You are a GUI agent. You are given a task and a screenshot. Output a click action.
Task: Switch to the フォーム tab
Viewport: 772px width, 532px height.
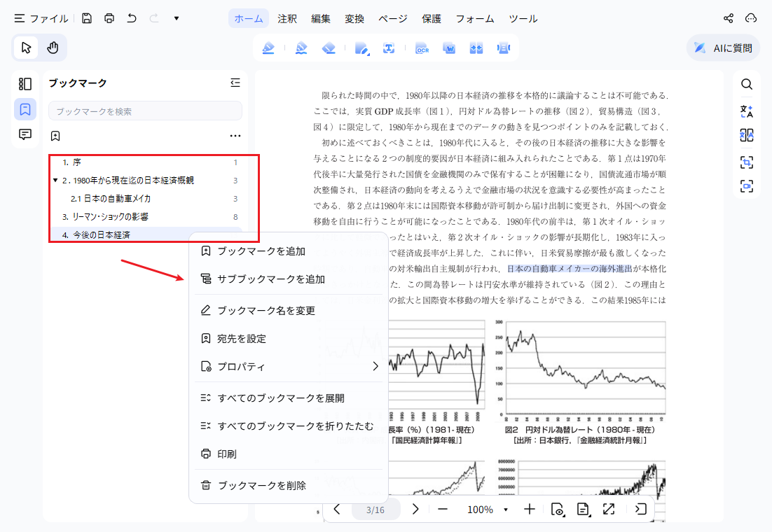(x=475, y=19)
